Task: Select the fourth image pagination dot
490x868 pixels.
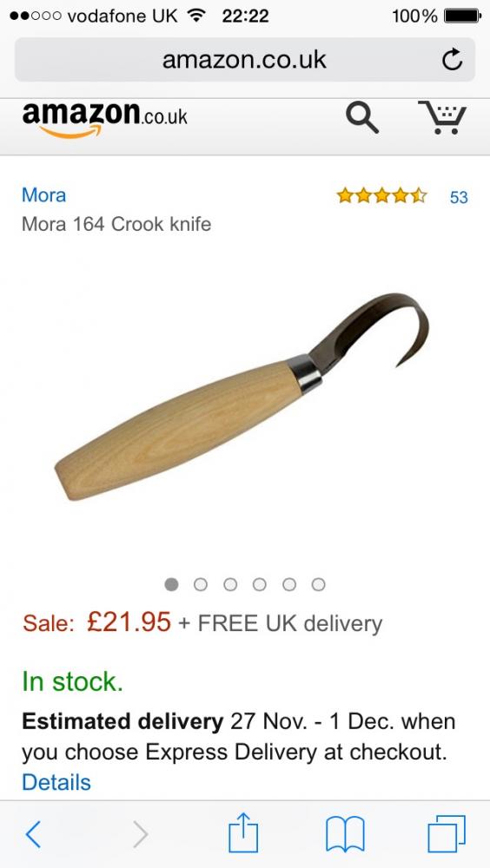Action: pos(260,584)
